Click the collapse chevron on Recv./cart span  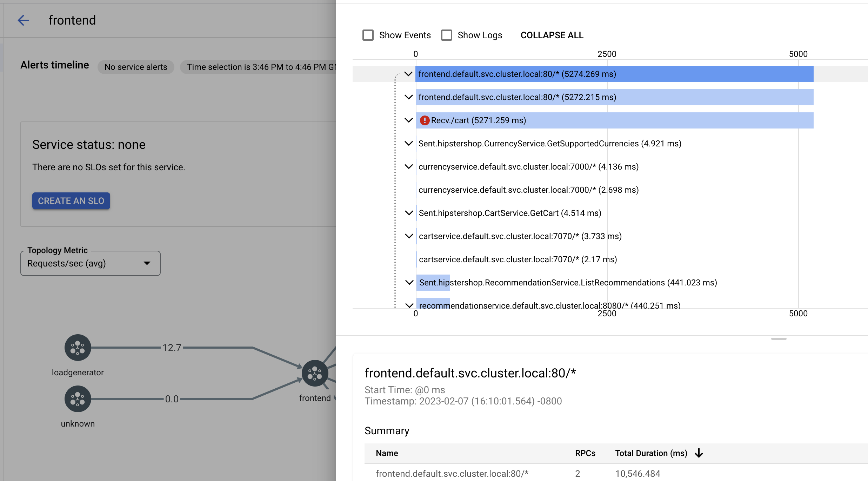click(x=408, y=120)
